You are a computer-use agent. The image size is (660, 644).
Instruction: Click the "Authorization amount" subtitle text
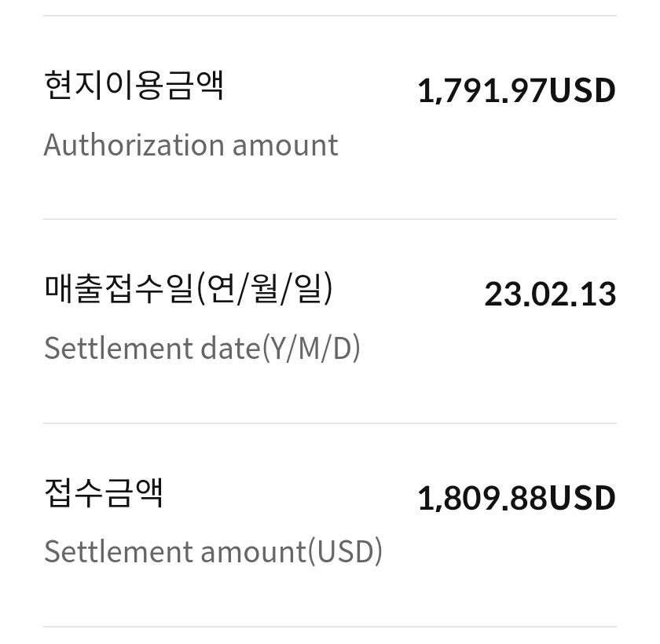191,145
